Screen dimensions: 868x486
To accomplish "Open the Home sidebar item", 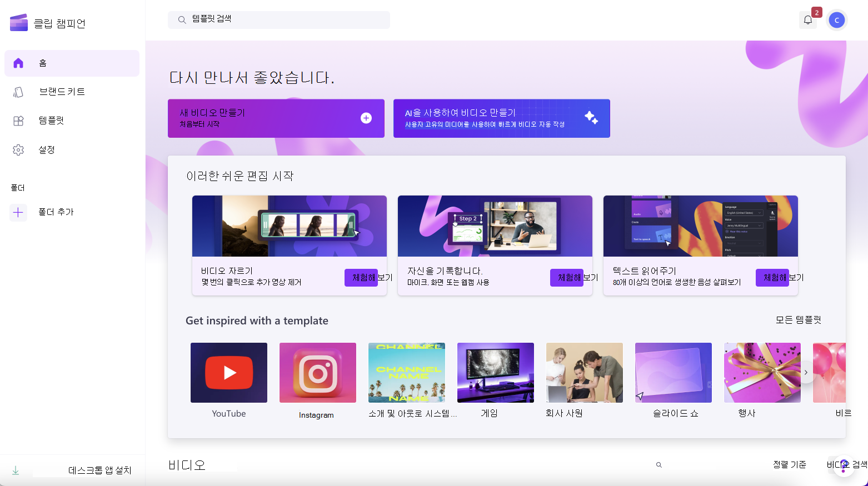I will [x=72, y=63].
